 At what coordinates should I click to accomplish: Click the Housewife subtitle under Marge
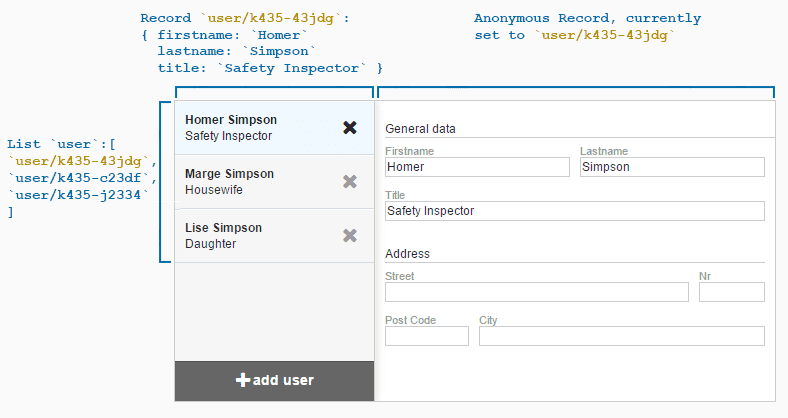click(x=214, y=190)
